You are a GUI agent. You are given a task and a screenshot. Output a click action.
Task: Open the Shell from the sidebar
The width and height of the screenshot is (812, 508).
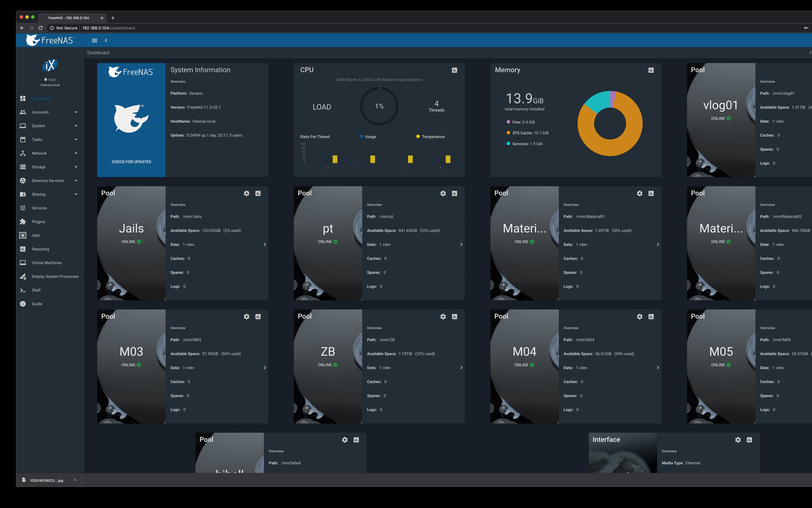36,290
